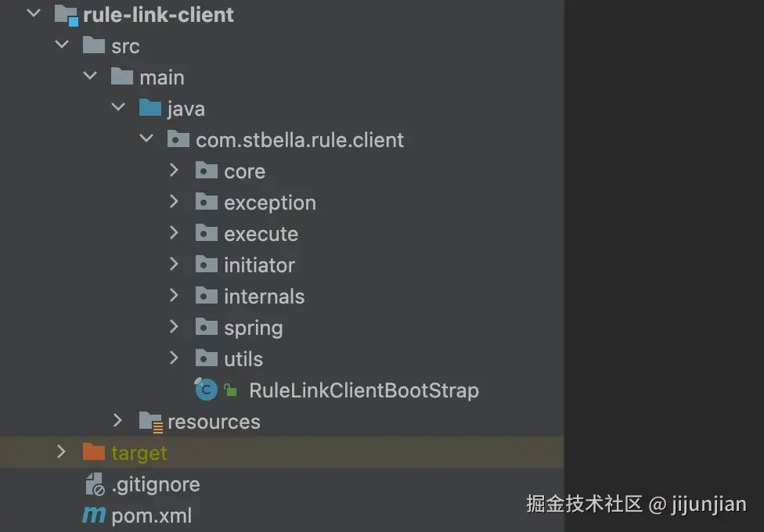This screenshot has height=532, width=764.
Task: Expand the utils package arrow
Action: click(x=174, y=358)
